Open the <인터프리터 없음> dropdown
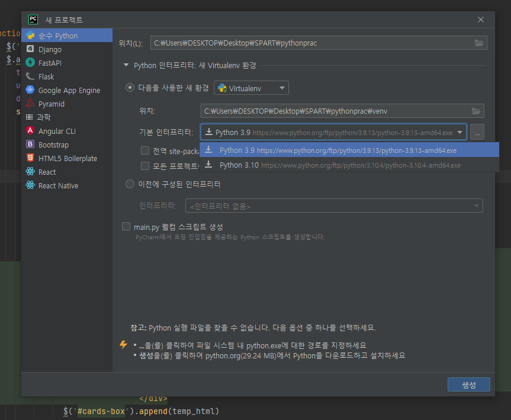This screenshot has width=511, height=420. pyautogui.click(x=334, y=206)
